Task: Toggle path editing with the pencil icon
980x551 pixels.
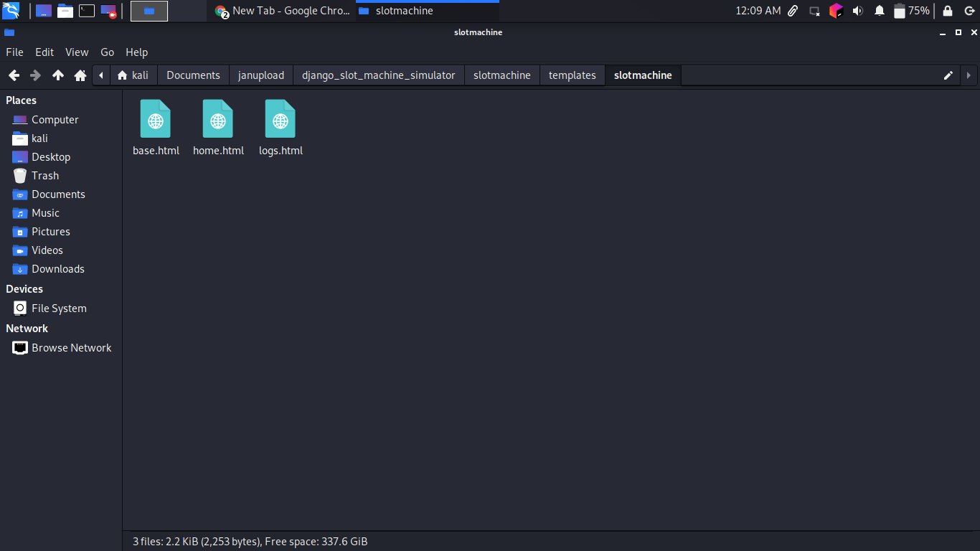Action: [948, 75]
